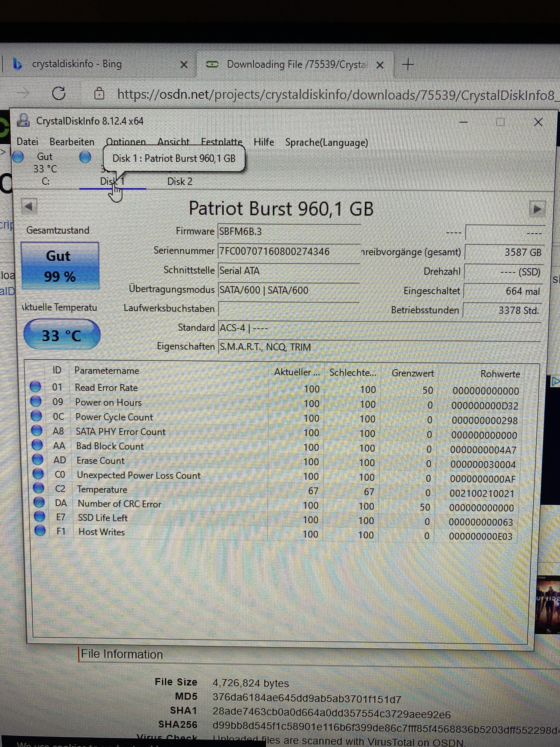The image size is (560, 747).
Task: Open the Hilfe menu
Action: (x=264, y=142)
